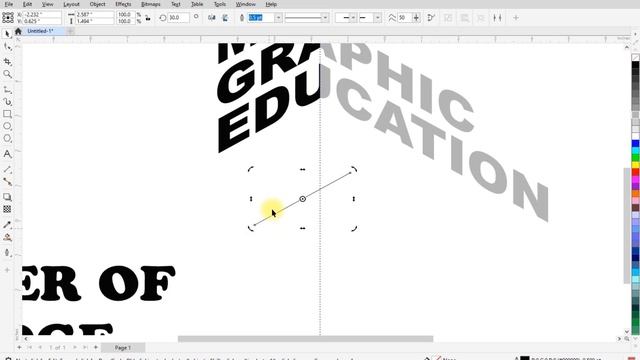Click mirror horizontally button
This screenshot has width=640, height=360.
(211, 18)
